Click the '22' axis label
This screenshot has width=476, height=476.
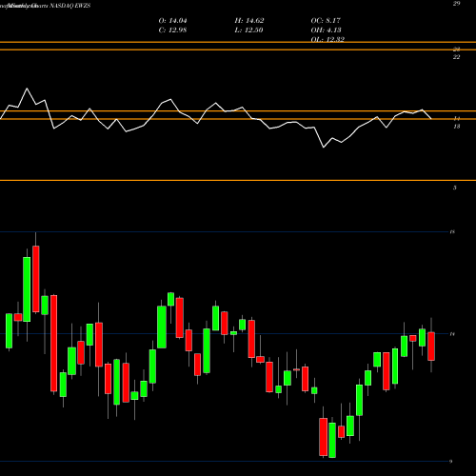(456, 57)
